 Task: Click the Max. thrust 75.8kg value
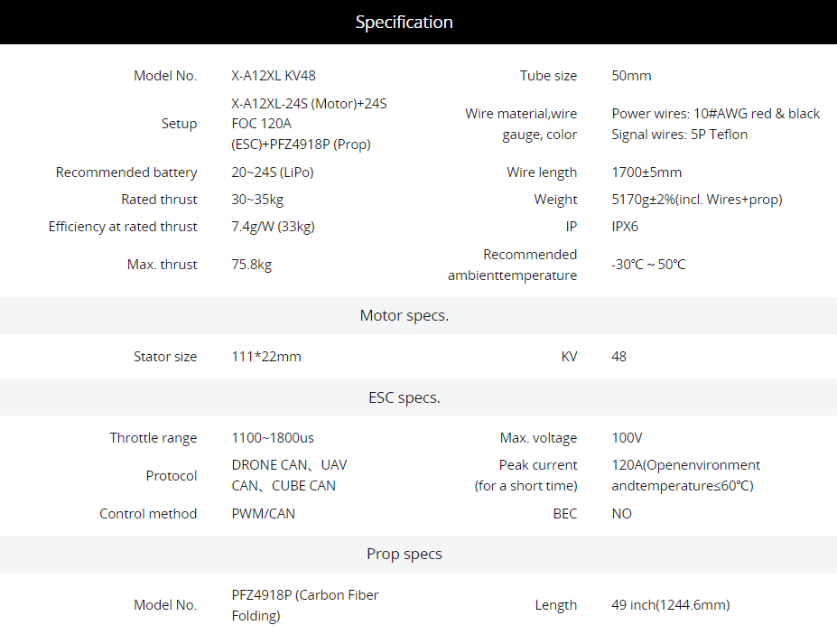(251, 265)
